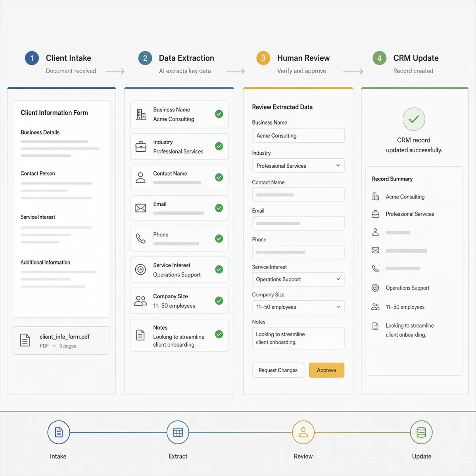Click the building icon beside Business Name card
476x476 pixels.
pos(141,114)
